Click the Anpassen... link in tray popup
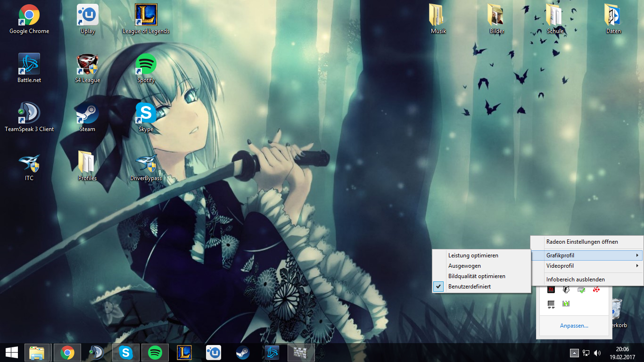 point(574,326)
